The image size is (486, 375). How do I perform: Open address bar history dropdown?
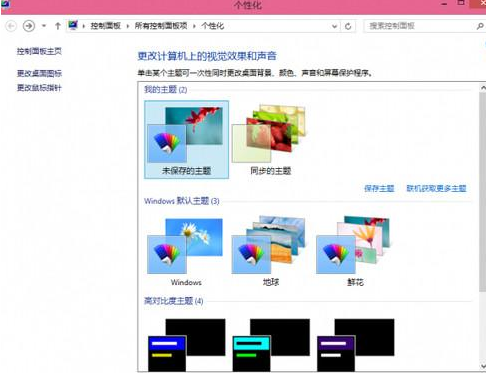click(x=334, y=26)
